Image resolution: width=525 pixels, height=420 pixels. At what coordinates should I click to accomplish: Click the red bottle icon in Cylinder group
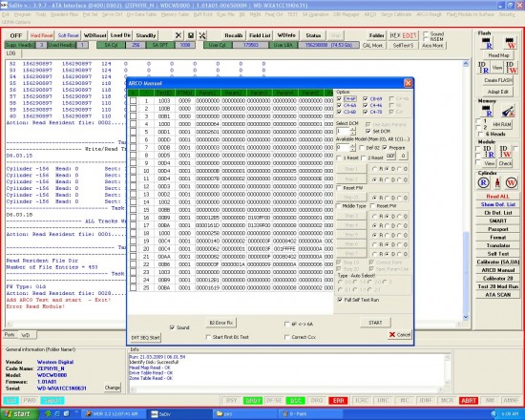coord(497,183)
